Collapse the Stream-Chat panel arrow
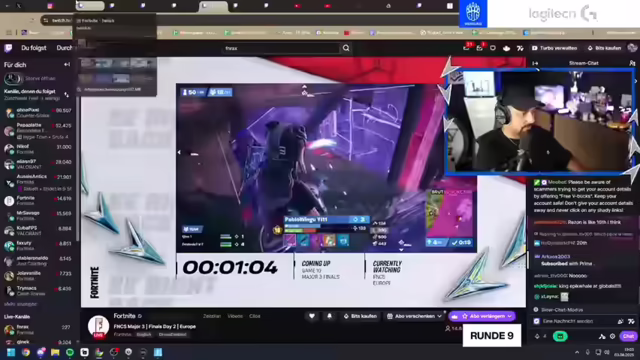The width and height of the screenshot is (640, 360). coord(535,63)
